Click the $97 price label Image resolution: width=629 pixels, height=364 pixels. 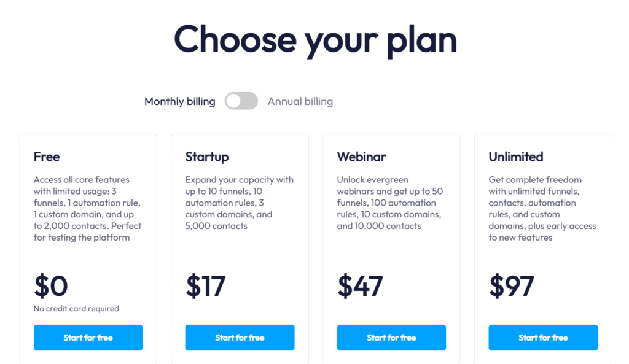(x=509, y=286)
